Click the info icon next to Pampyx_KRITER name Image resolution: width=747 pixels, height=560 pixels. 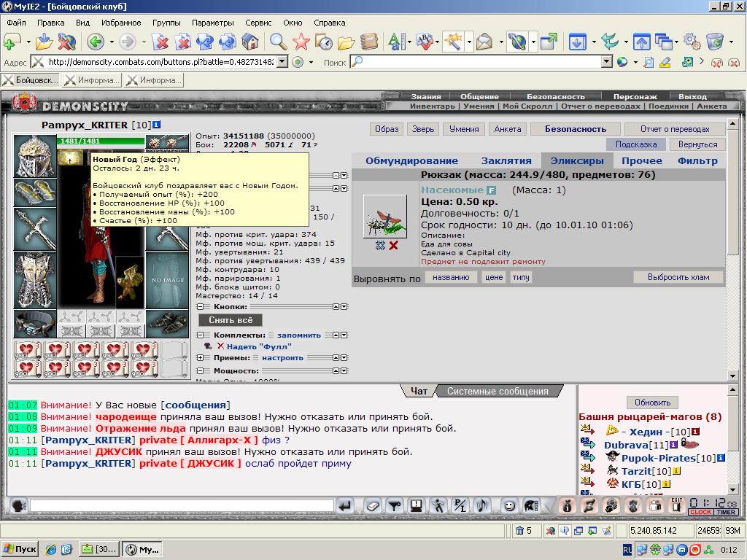(156, 125)
